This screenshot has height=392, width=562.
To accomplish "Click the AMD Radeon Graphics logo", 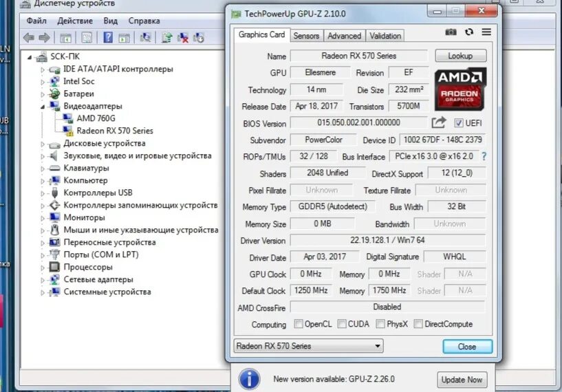I will (460, 89).
